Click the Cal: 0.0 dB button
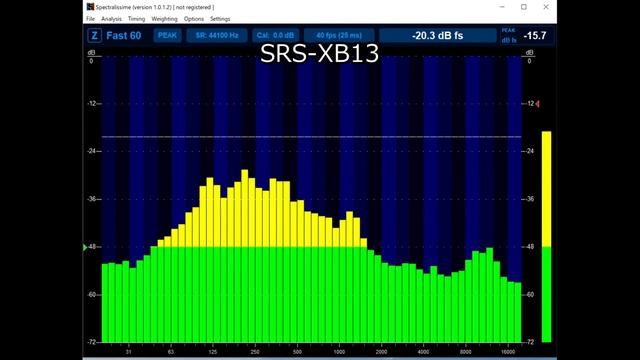Image resolution: width=640 pixels, height=360 pixels. click(275, 36)
